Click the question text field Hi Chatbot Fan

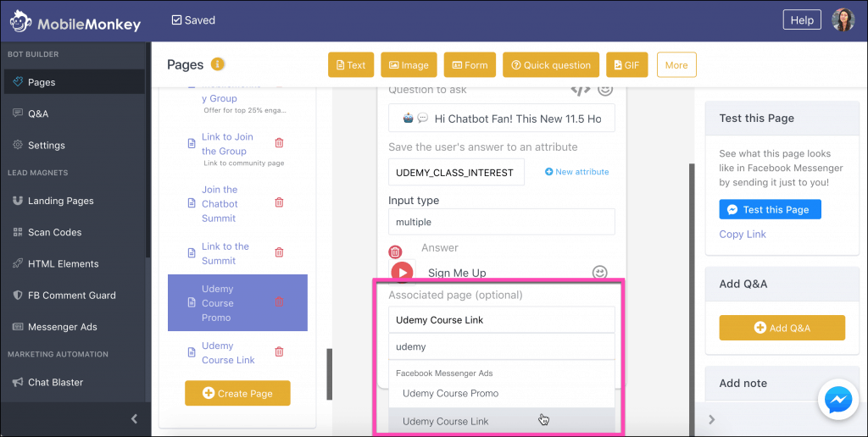pos(502,119)
